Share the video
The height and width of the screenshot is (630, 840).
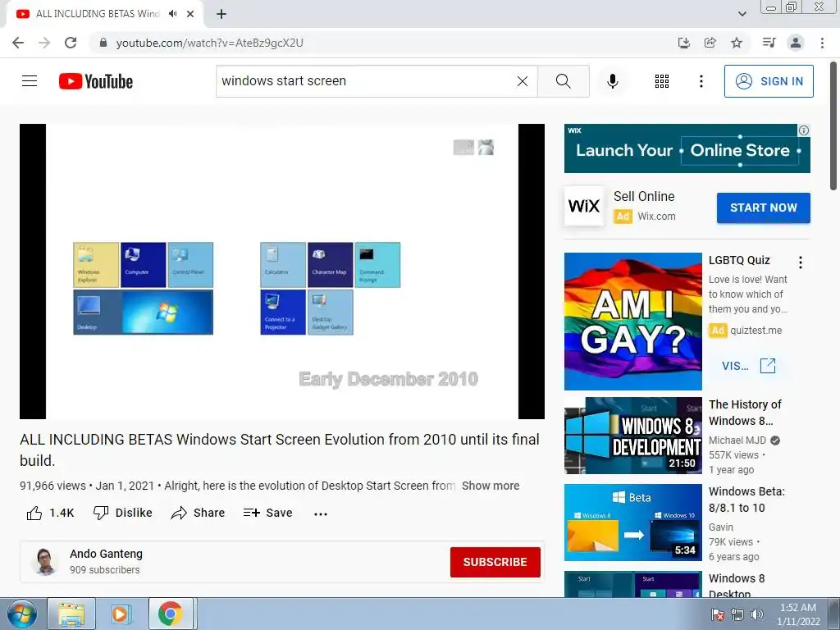(198, 514)
